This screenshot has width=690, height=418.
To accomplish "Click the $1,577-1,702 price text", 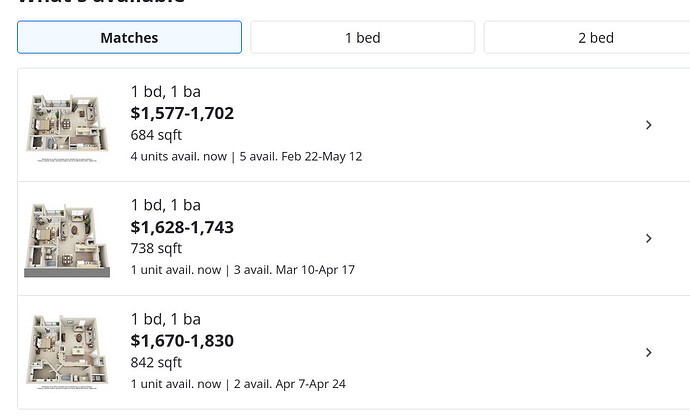I will [x=182, y=114].
